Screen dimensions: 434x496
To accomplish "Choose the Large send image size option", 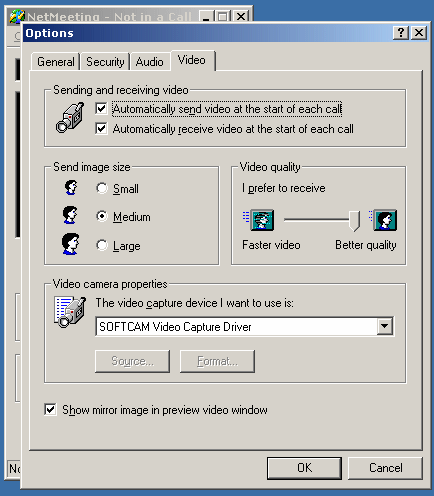I will pyautogui.click(x=102, y=245).
